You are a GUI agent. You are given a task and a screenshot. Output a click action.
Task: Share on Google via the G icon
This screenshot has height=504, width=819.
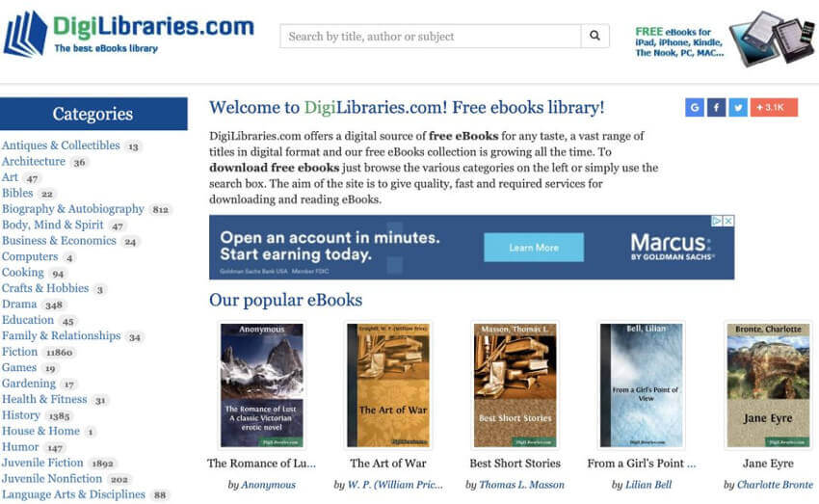click(x=695, y=108)
